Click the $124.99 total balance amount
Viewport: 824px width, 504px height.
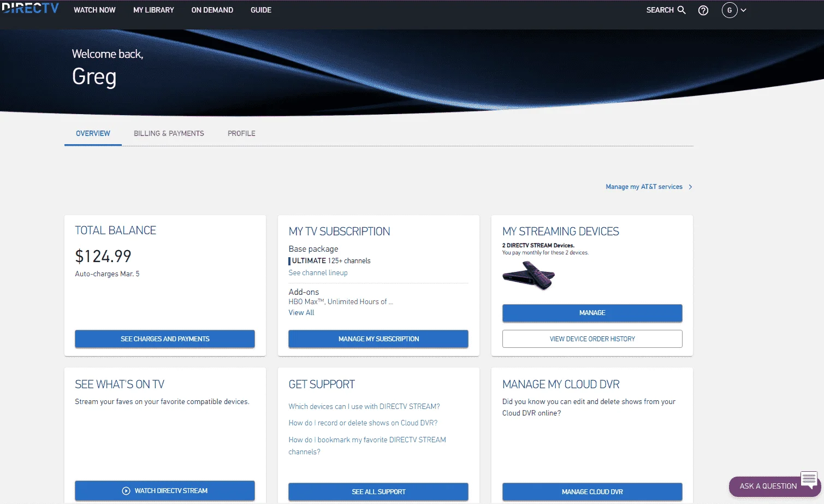[103, 256]
